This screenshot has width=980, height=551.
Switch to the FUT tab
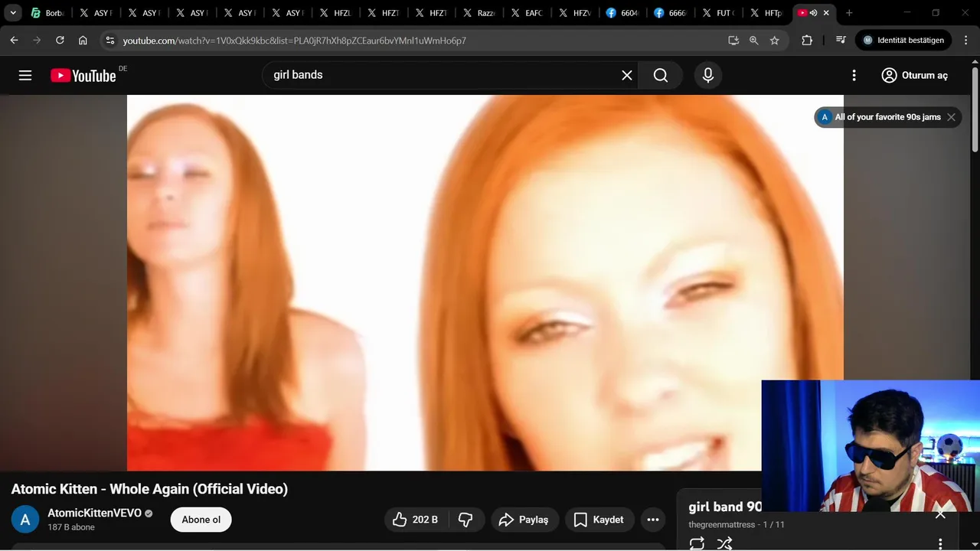(717, 13)
